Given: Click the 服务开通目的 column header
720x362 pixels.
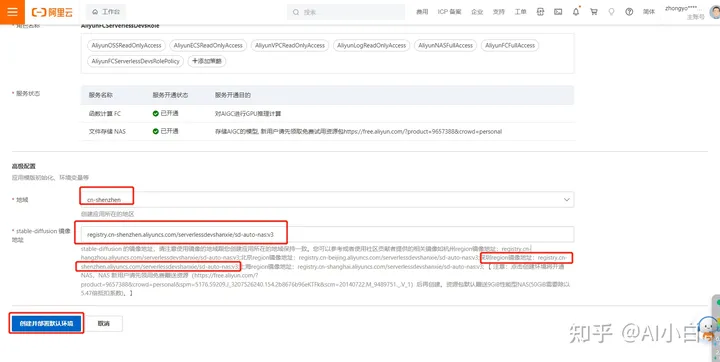Looking at the screenshot, I should tap(233, 95).
